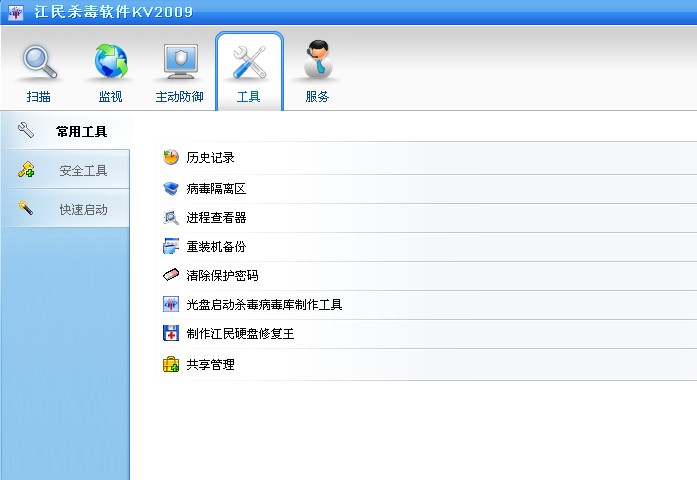The height and width of the screenshot is (480, 697).
Task: Click the clock icon for 历史记录
Action: tap(171, 157)
